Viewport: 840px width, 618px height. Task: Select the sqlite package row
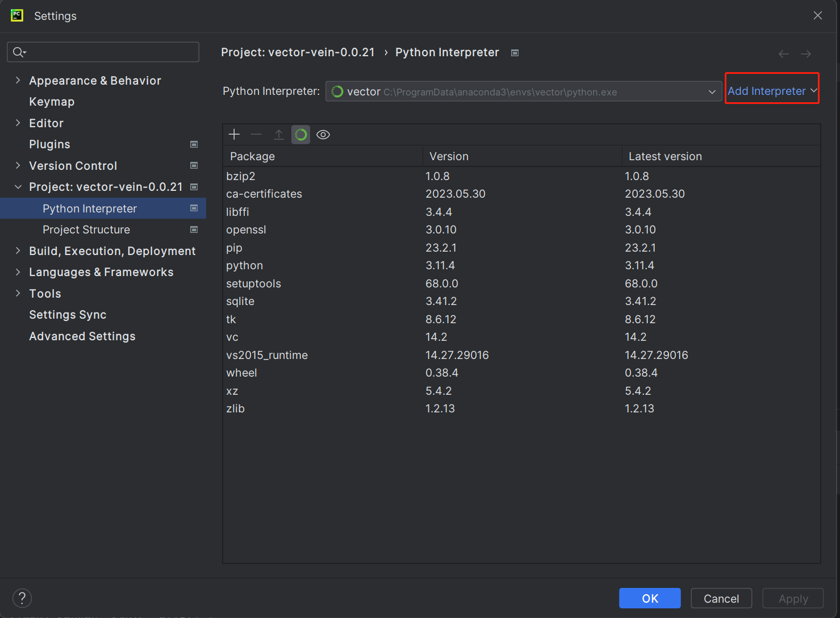[x=521, y=301]
